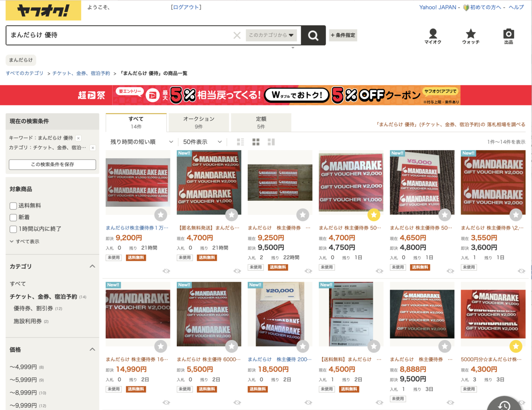Tick the 1時間以内に終了 checkbox
The image size is (532, 410).
click(x=13, y=229)
